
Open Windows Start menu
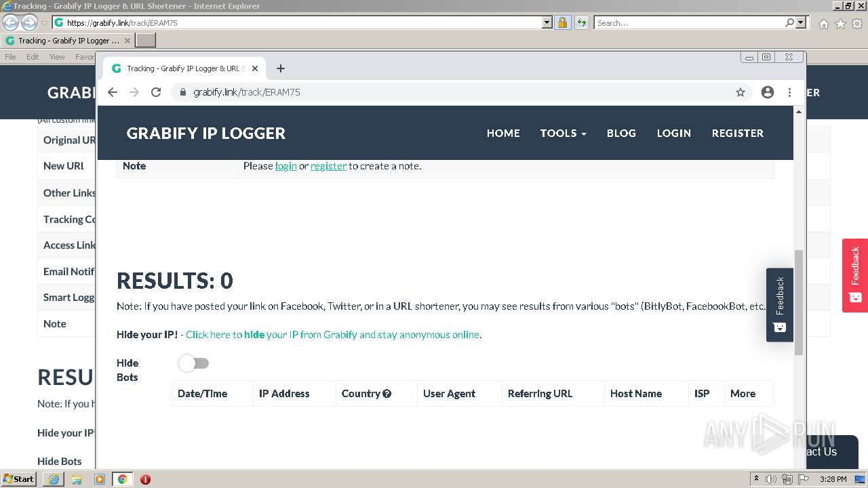[x=19, y=479]
